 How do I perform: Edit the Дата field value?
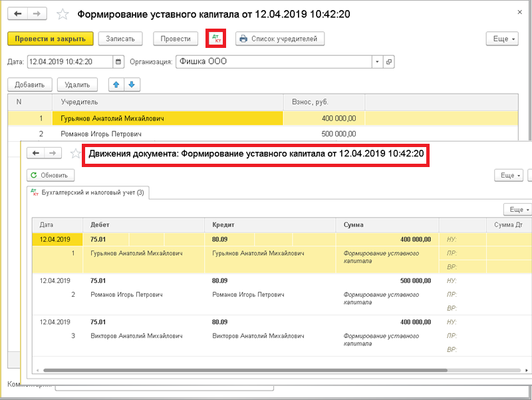pos(70,62)
